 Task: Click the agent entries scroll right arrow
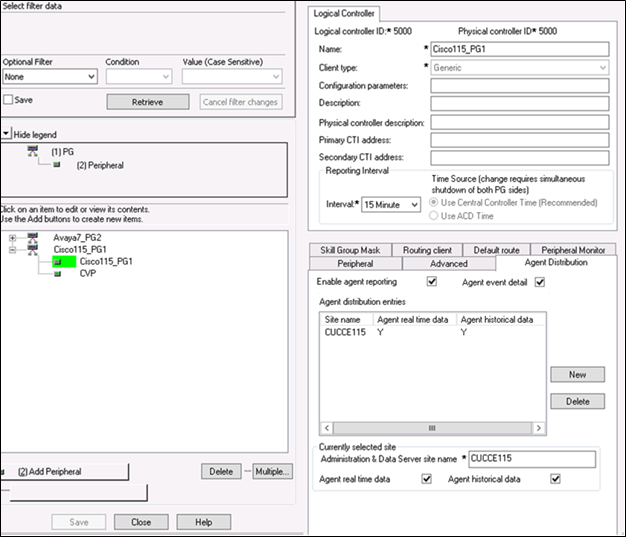[x=539, y=428]
